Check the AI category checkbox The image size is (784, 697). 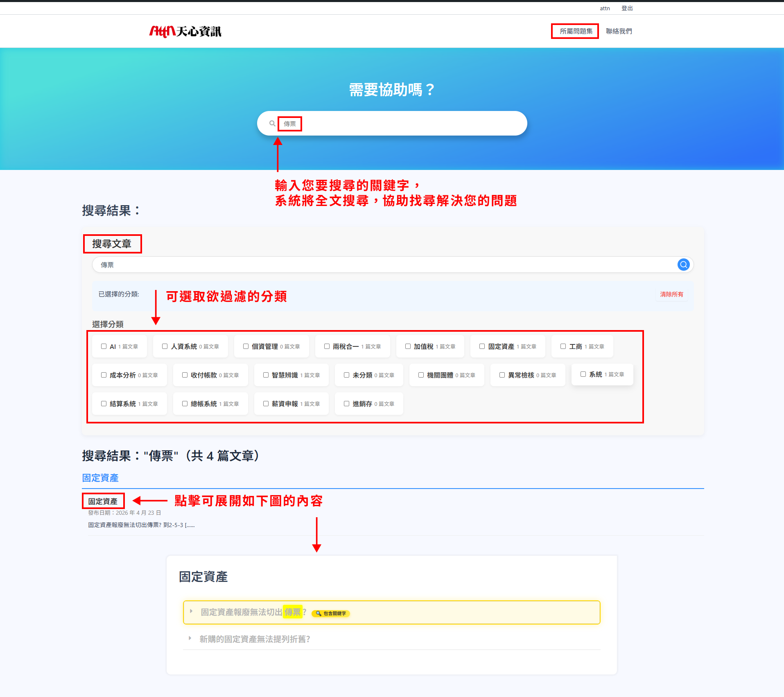[x=104, y=346]
